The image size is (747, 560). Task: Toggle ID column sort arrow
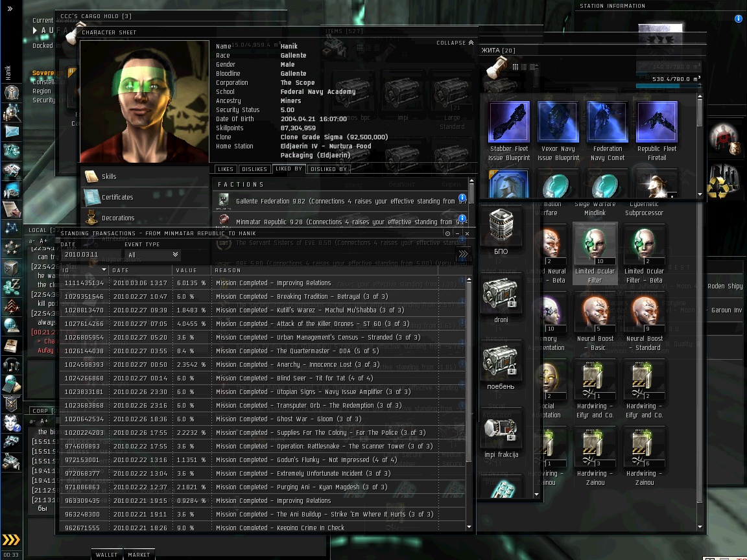pos(104,270)
